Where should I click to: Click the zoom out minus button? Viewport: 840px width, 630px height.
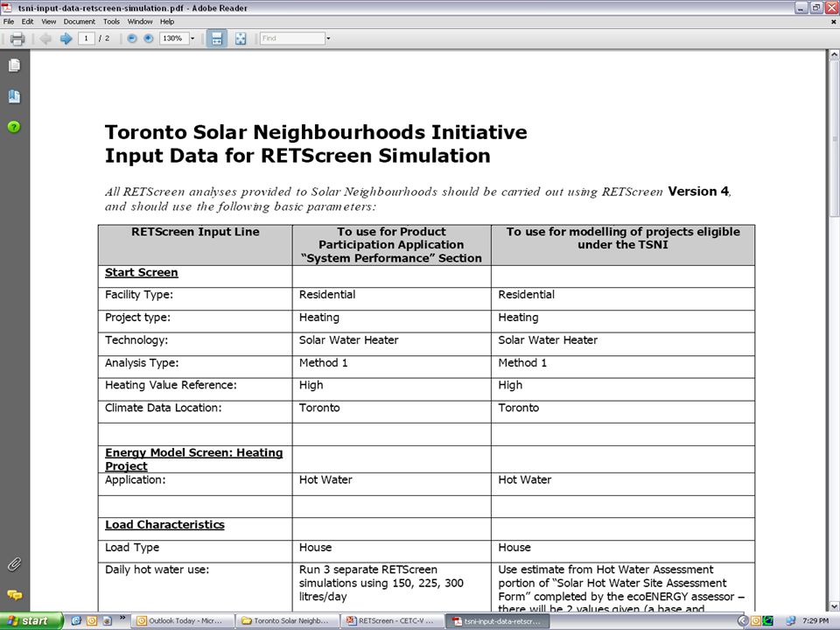(132, 38)
